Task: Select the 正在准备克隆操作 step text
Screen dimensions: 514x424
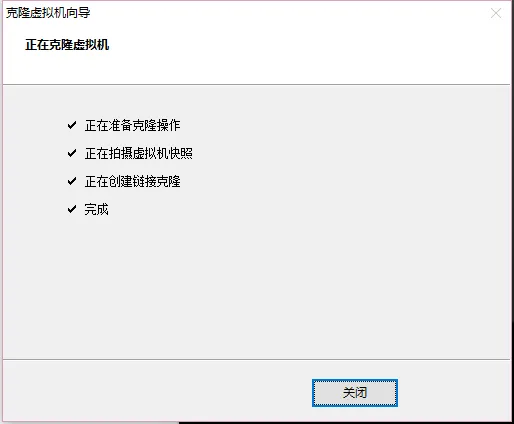Action: tap(132, 125)
